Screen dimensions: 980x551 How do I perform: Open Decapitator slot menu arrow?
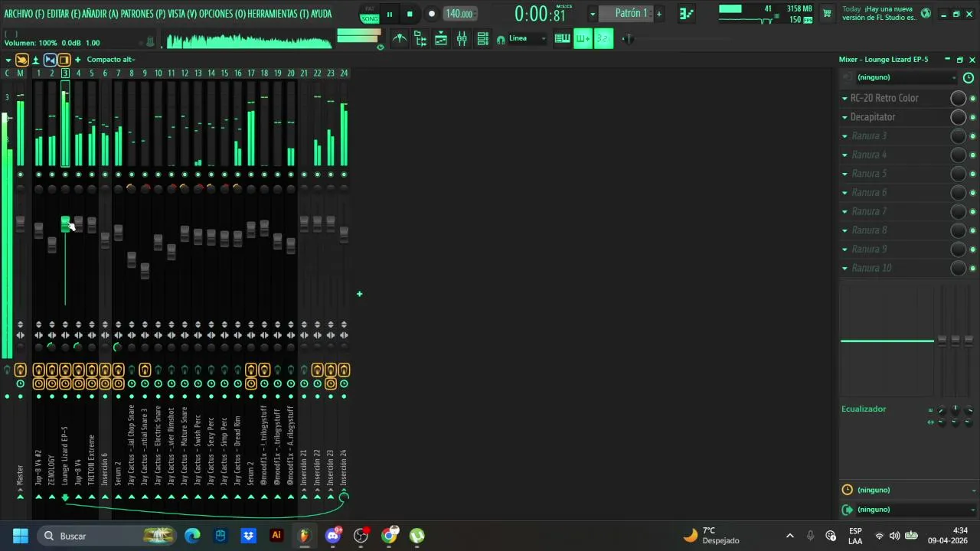(844, 117)
